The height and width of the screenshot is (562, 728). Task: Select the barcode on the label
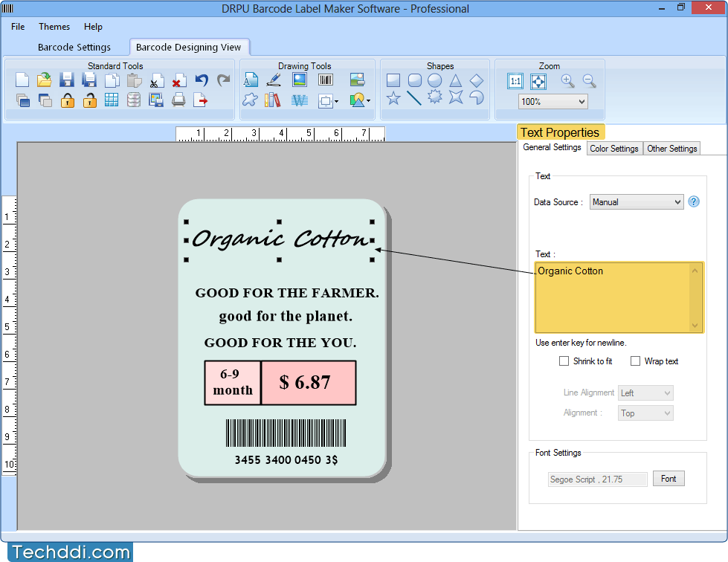(x=286, y=433)
